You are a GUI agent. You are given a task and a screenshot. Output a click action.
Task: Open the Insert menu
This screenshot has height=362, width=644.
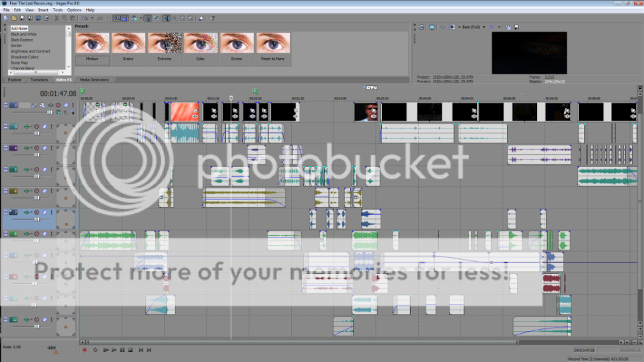click(43, 10)
